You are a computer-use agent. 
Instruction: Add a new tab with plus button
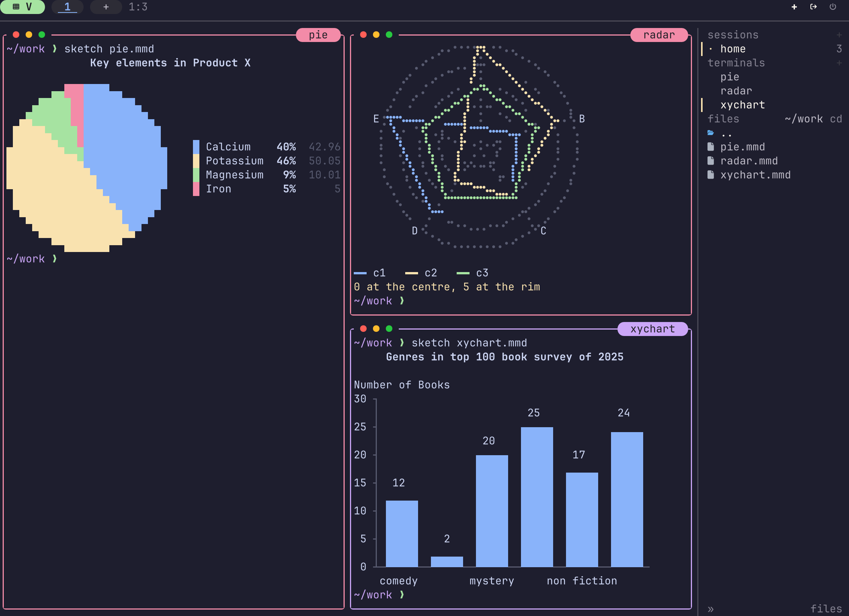point(106,7)
